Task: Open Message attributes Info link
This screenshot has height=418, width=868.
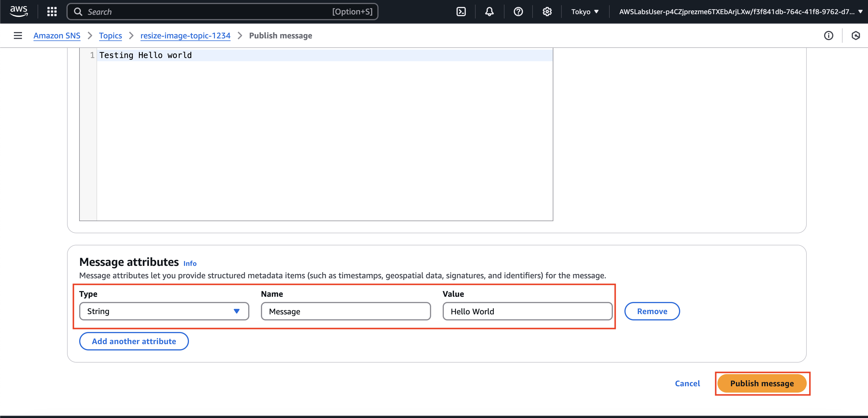Action: (x=190, y=264)
